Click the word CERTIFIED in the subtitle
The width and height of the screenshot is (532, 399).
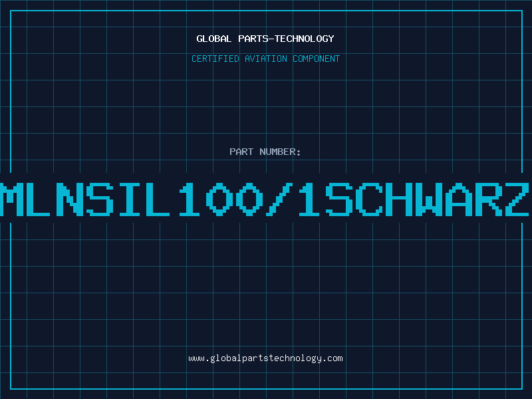[x=215, y=59]
